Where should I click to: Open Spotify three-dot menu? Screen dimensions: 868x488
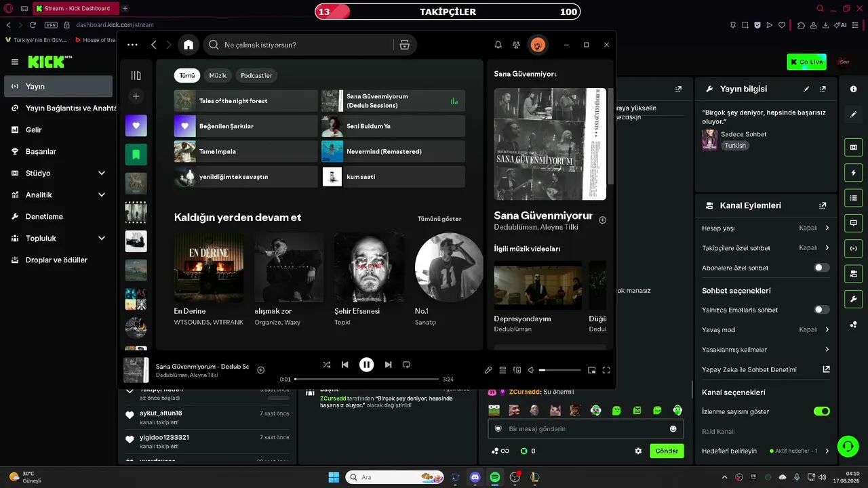(x=132, y=45)
